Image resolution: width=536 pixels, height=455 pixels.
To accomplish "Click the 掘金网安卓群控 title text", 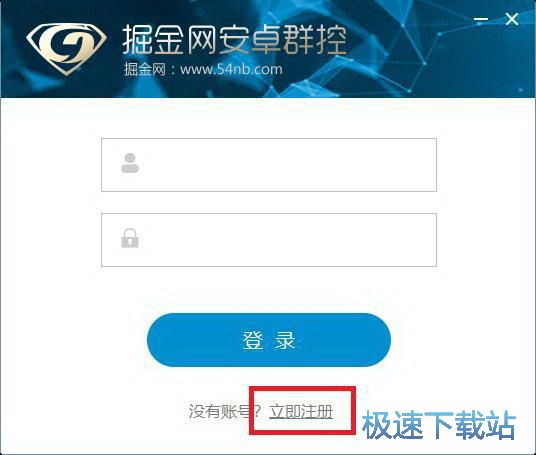I will click(x=234, y=40).
